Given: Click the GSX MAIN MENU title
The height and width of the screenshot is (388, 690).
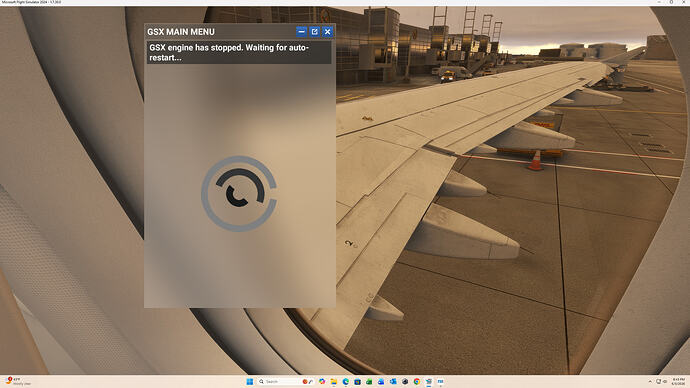Looking at the screenshot, I should 181,32.
